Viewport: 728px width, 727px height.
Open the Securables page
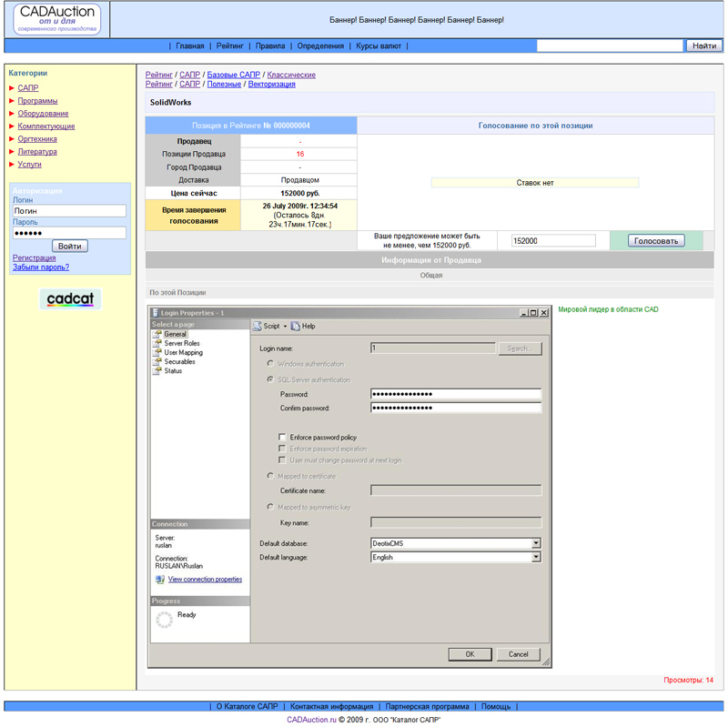pos(179,362)
